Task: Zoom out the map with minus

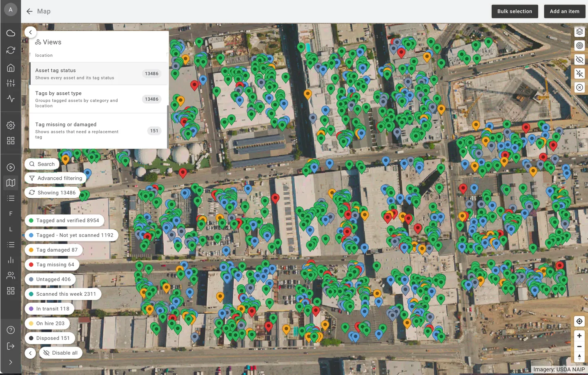Action: pyautogui.click(x=579, y=346)
